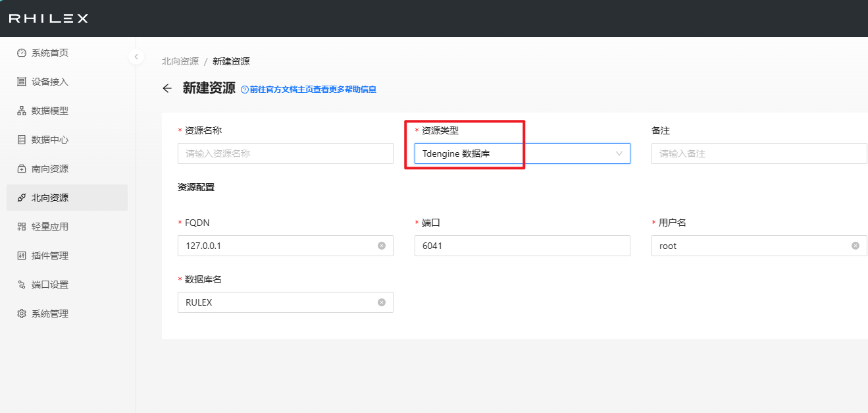Screen dimensions: 868x413
Task: Click the 备注 field label
Action: pyautogui.click(x=661, y=130)
